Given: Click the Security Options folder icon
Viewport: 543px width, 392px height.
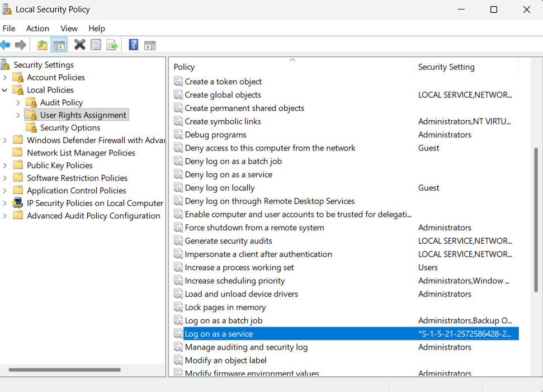Looking at the screenshot, I should (x=31, y=128).
